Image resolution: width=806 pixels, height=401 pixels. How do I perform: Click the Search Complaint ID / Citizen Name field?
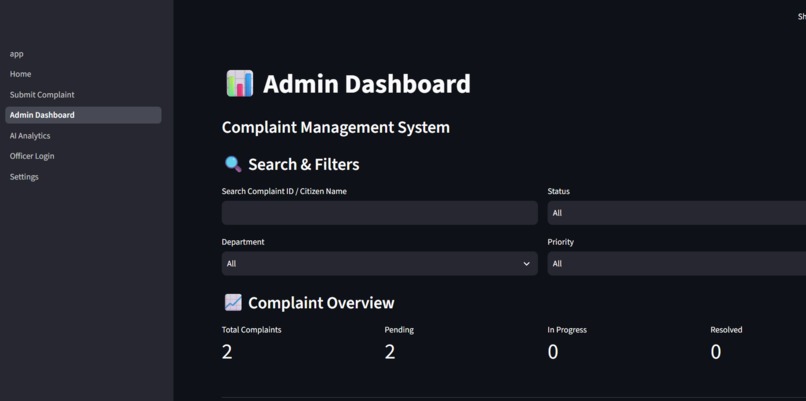[x=379, y=213]
